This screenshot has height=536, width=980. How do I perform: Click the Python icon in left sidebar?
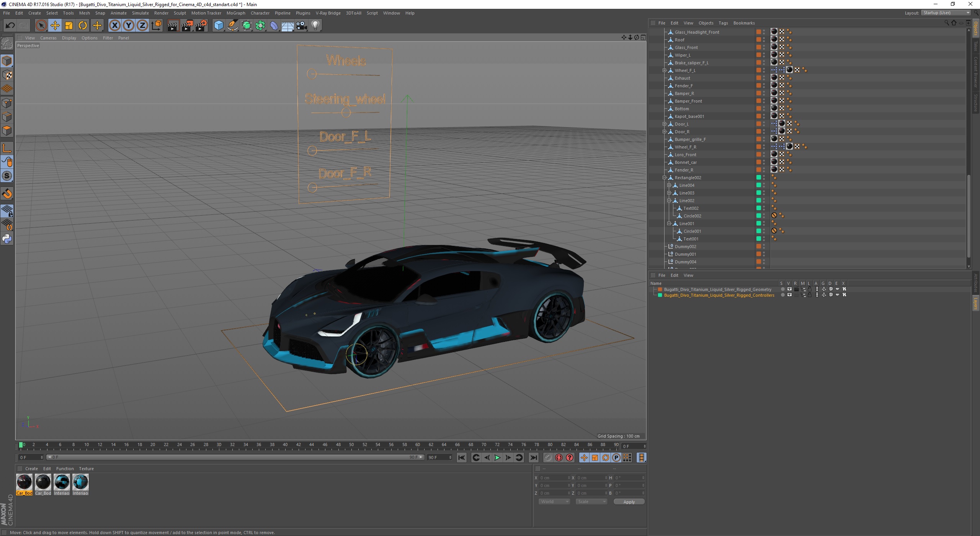7,239
